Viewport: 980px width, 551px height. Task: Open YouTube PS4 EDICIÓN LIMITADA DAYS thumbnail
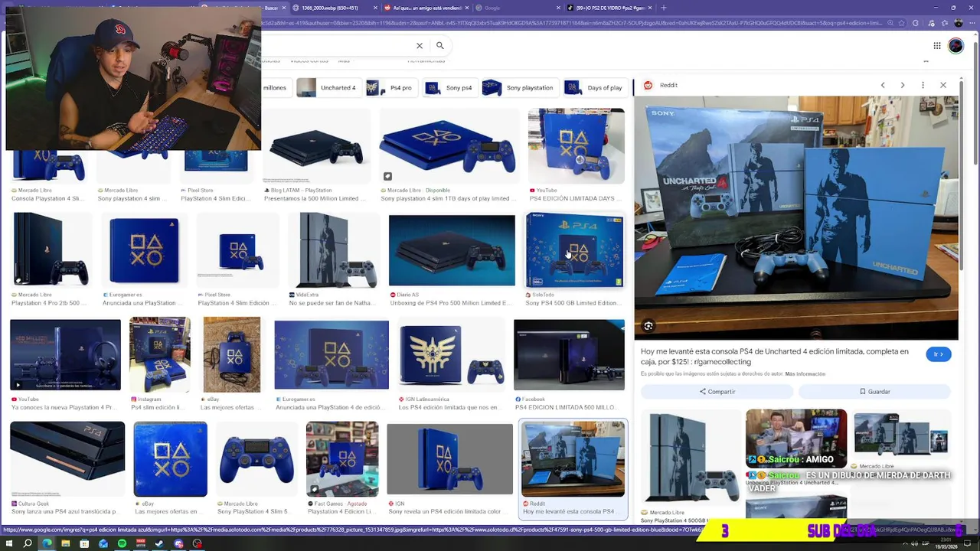576,146
